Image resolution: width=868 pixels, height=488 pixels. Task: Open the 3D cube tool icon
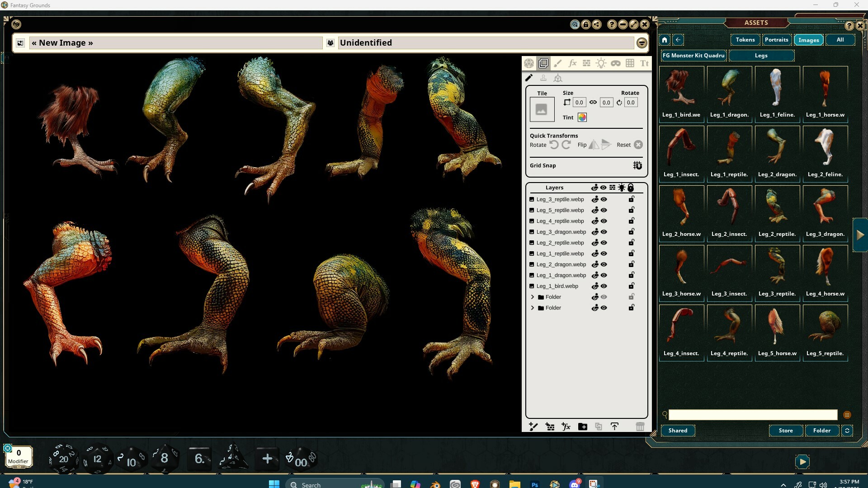point(558,78)
